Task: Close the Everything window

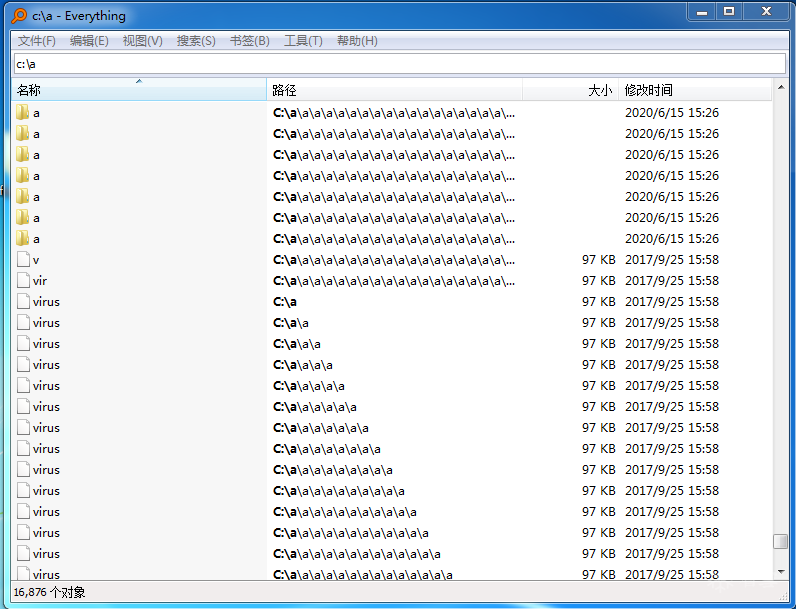Action: tap(767, 11)
